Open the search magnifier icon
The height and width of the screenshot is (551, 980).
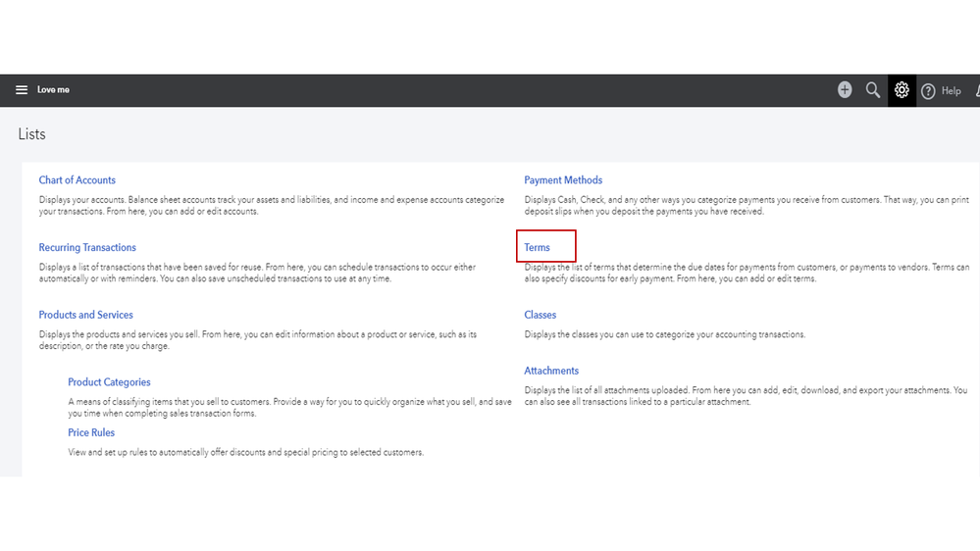(x=872, y=90)
